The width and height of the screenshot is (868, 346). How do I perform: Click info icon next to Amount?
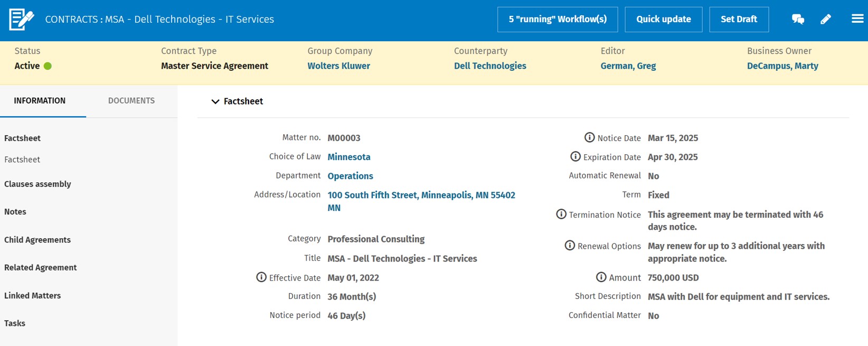601,277
